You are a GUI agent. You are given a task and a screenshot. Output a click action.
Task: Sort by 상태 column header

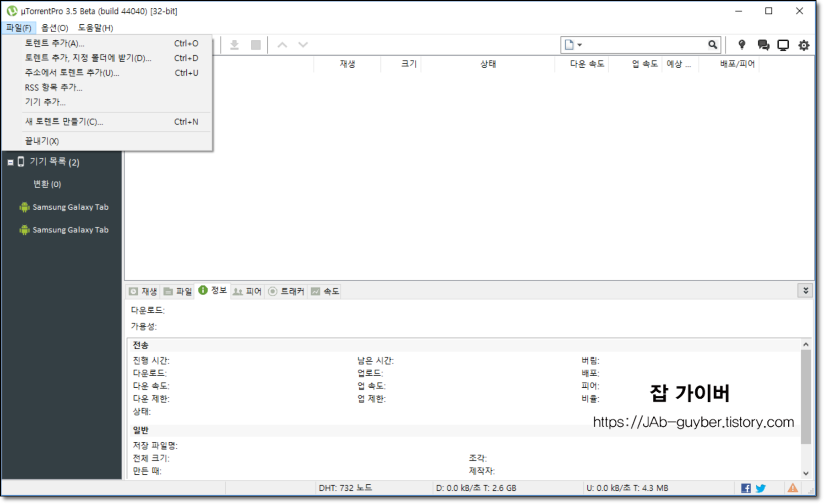coord(488,64)
